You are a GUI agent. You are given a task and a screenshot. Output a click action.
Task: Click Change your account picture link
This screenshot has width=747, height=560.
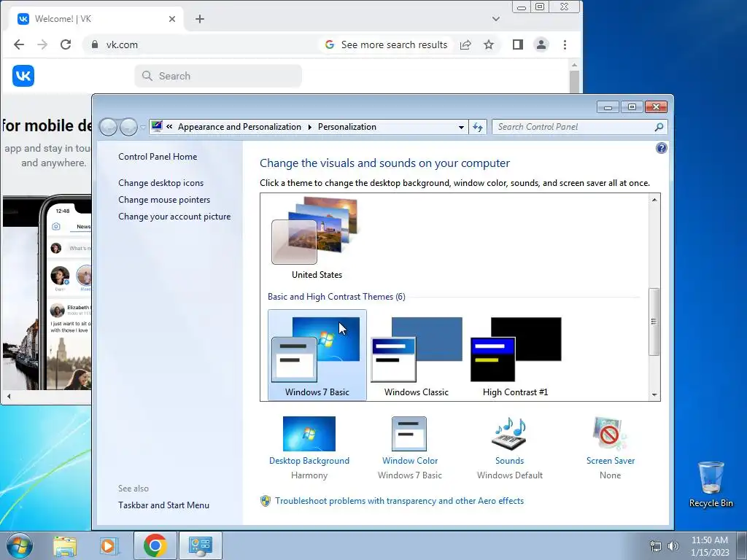174,216
